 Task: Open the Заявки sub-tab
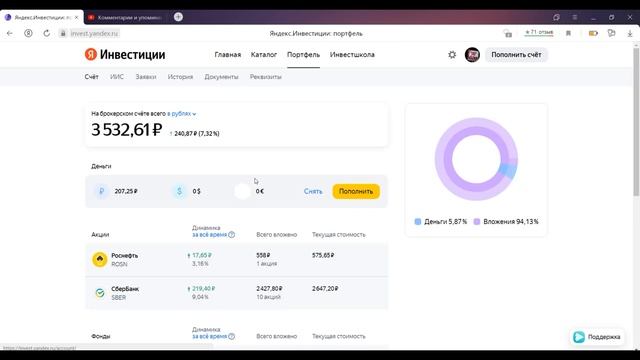[x=146, y=77]
